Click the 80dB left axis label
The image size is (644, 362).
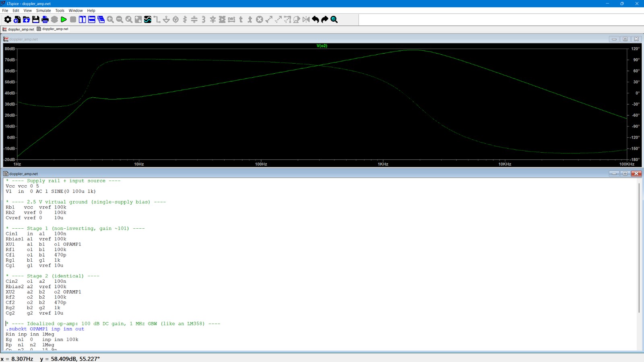click(10, 49)
